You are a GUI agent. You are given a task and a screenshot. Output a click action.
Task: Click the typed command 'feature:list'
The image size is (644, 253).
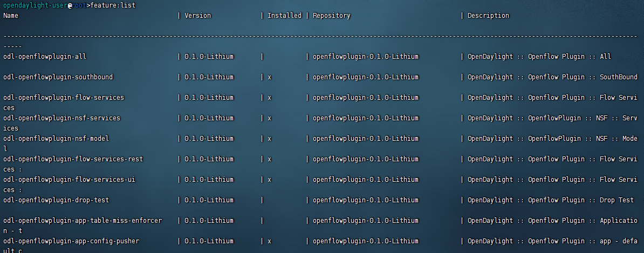[113, 5]
